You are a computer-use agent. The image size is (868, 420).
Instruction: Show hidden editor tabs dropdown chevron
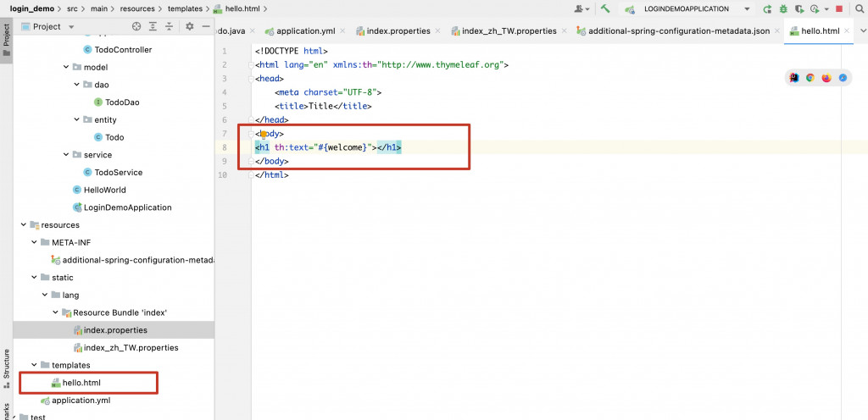(x=862, y=31)
